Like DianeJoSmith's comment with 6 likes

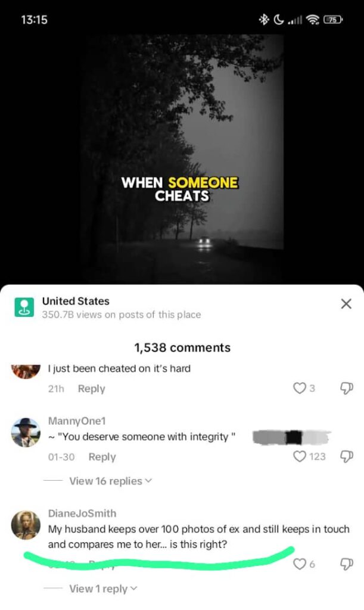point(299,564)
